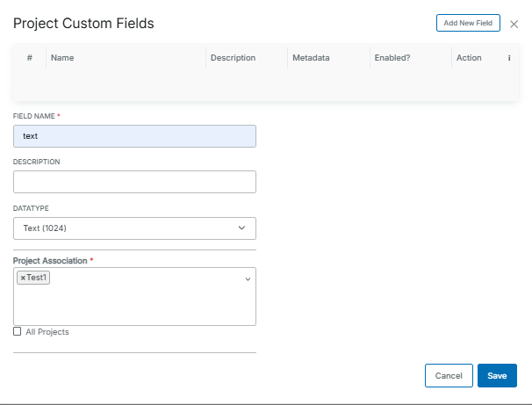Click the info icon in table header
Screen dimensions: 532x405
tap(509, 58)
